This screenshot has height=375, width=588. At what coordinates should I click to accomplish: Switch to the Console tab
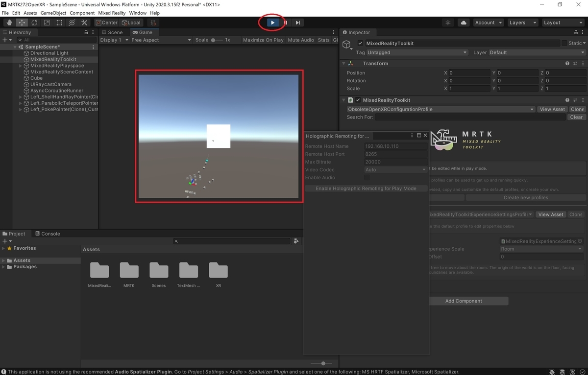47,234
